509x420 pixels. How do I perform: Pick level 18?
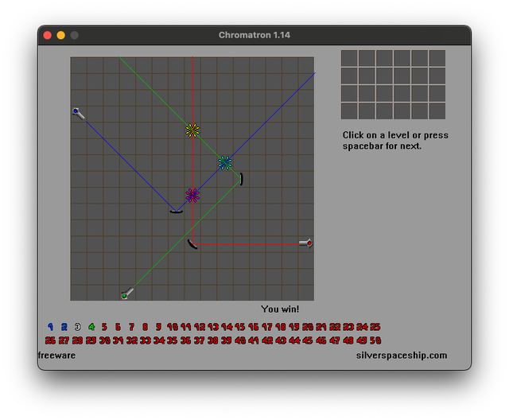tap(281, 326)
